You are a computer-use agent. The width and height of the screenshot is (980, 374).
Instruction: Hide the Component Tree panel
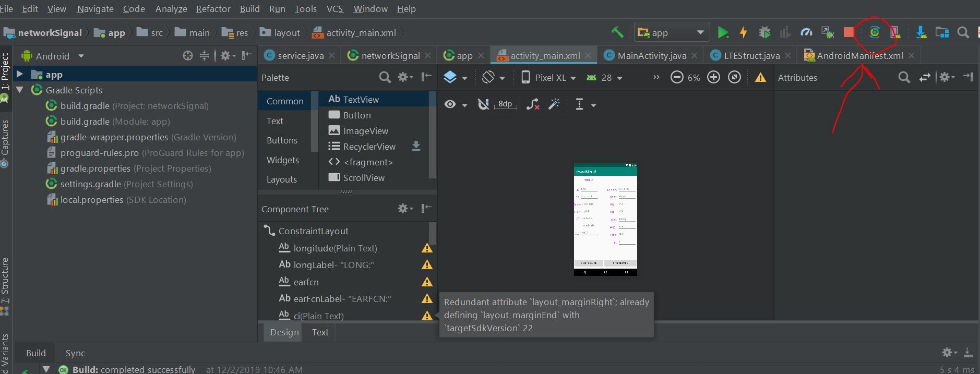(426, 208)
